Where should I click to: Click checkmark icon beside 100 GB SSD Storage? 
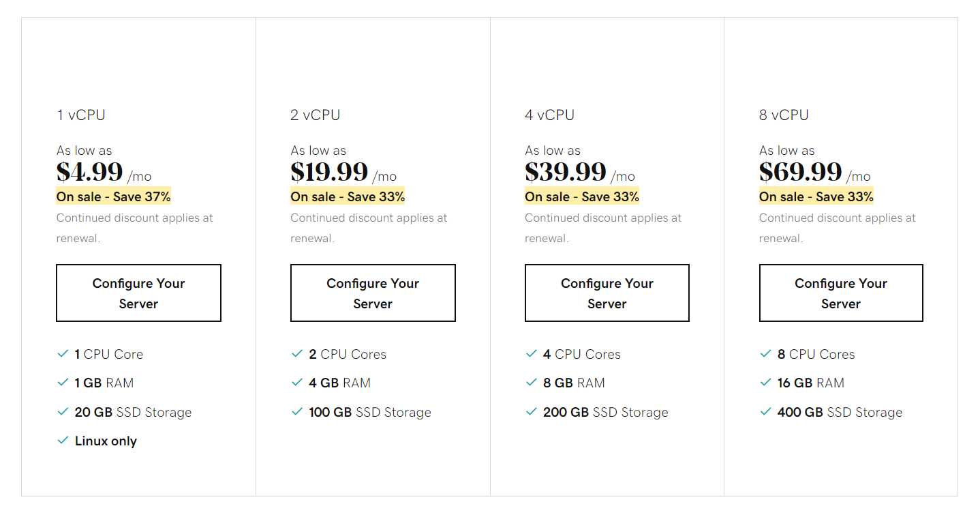[x=297, y=411]
